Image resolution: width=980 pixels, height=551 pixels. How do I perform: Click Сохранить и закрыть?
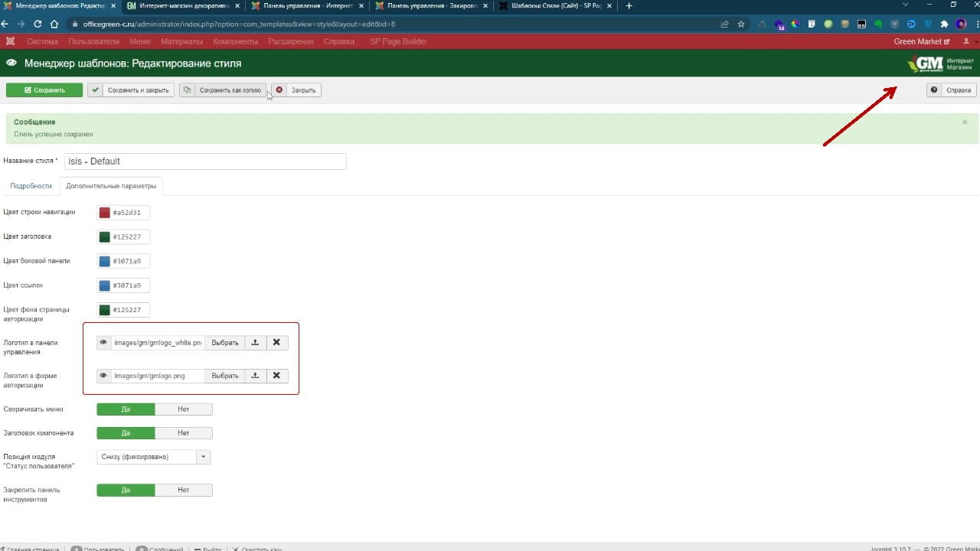tap(131, 90)
